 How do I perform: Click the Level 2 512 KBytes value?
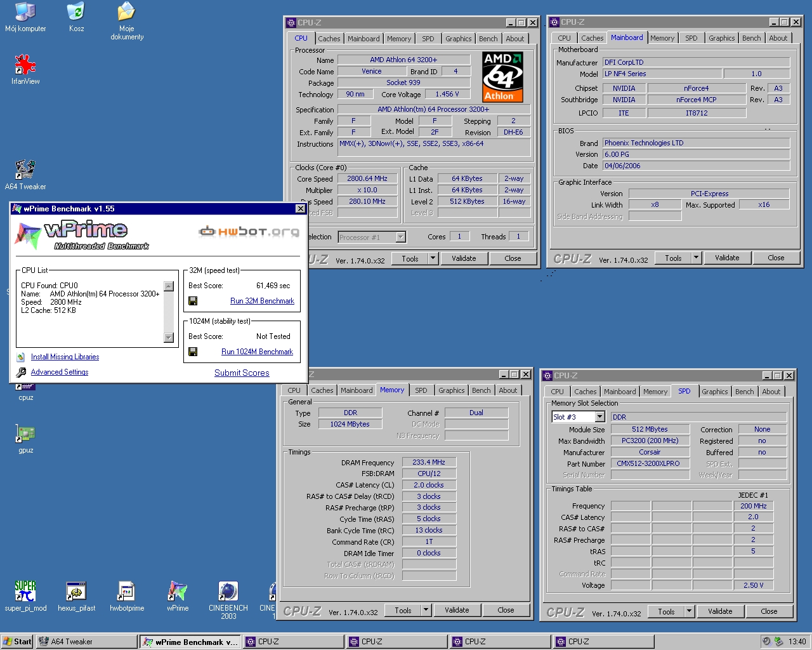(467, 202)
